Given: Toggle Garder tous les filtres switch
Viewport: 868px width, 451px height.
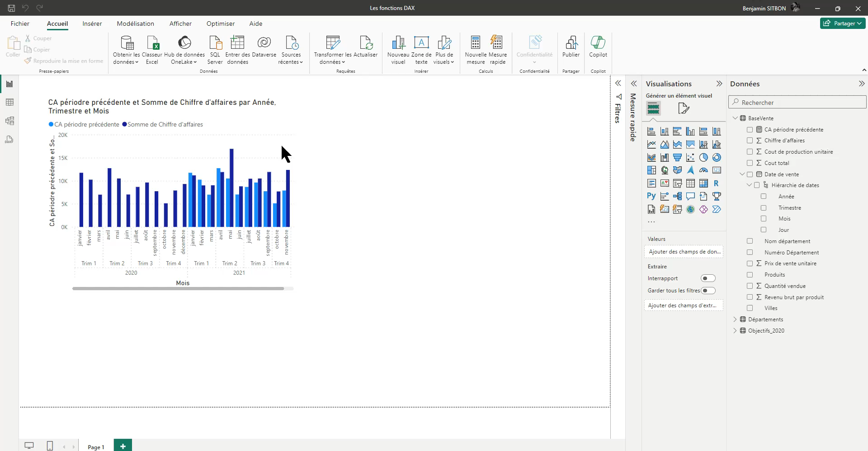Looking at the screenshot, I should (708, 291).
